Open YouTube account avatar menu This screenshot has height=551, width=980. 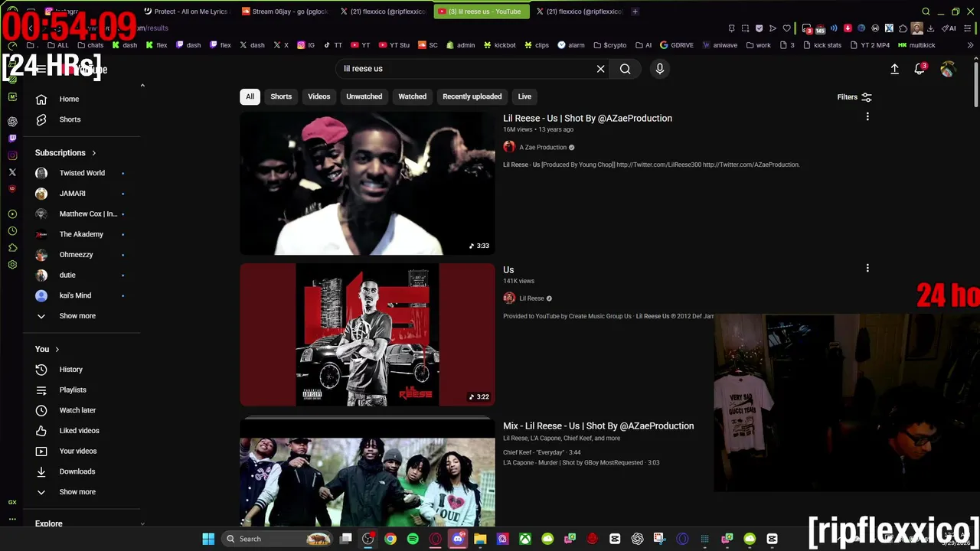tap(948, 69)
